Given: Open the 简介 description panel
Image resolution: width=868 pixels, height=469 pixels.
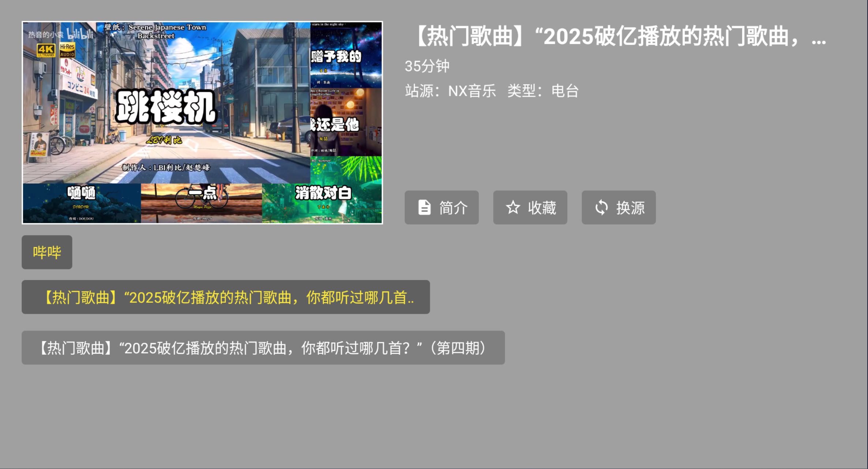Looking at the screenshot, I should (x=441, y=207).
